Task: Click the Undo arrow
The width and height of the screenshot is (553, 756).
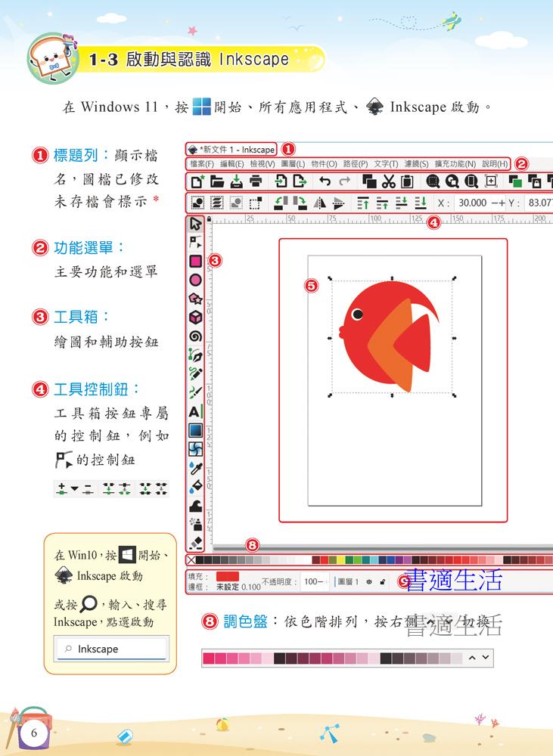Action: [x=325, y=181]
